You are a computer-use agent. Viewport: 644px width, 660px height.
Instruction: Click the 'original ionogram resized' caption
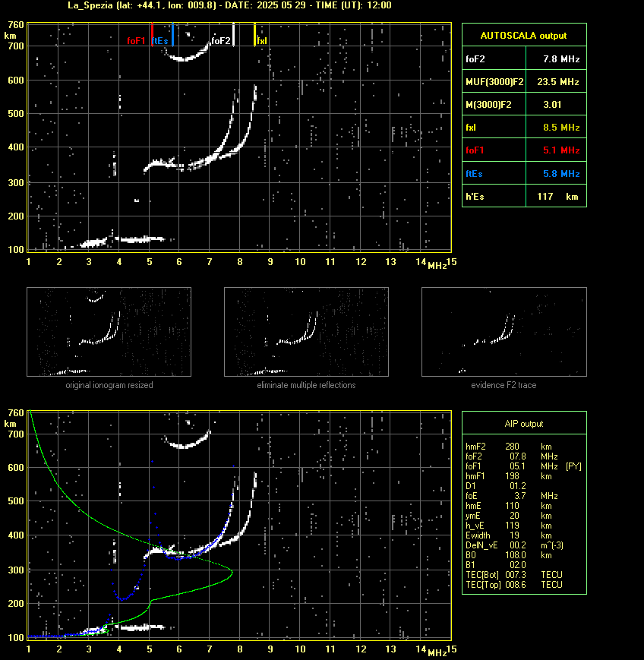pyautogui.click(x=109, y=385)
